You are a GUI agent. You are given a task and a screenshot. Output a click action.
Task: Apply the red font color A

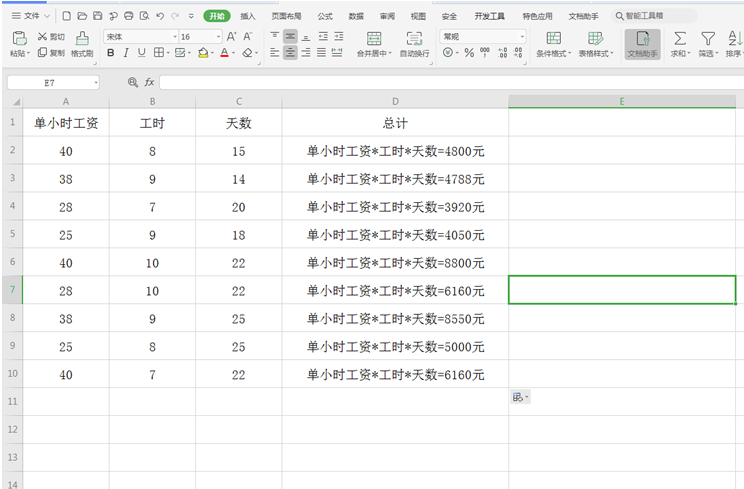coord(224,53)
